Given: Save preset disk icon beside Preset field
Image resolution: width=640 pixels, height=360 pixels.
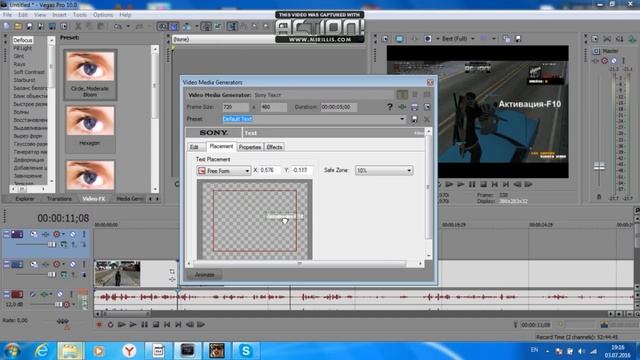Looking at the screenshot, I should (x=414, y=119).
